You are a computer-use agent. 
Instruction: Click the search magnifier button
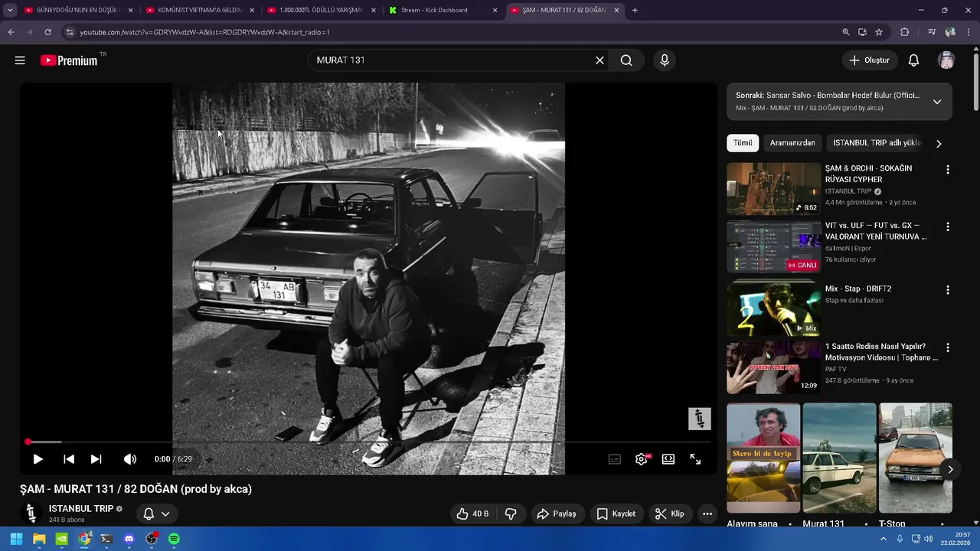pos(626,60)
